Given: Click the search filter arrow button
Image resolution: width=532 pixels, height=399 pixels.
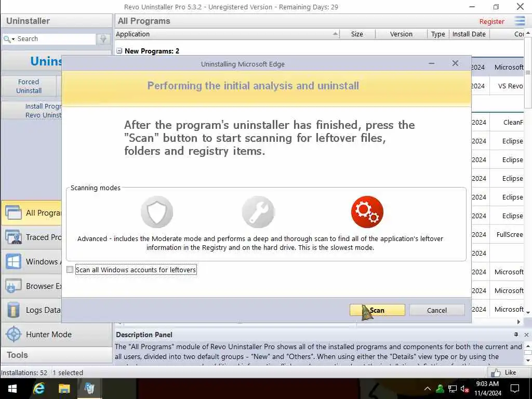Looking at the screenshot, I should click(x=103, y=39).
